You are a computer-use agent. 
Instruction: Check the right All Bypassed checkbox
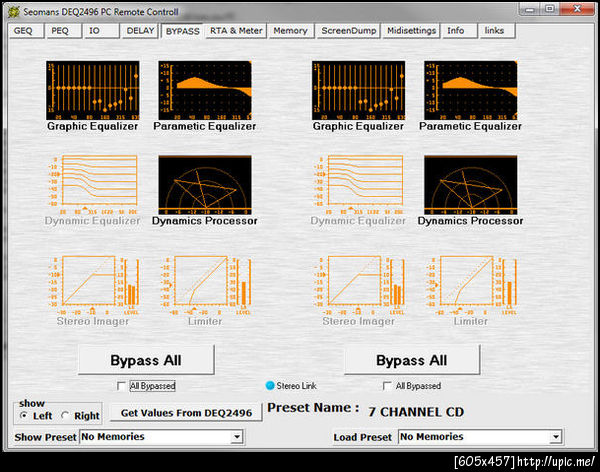pos(387,386)
